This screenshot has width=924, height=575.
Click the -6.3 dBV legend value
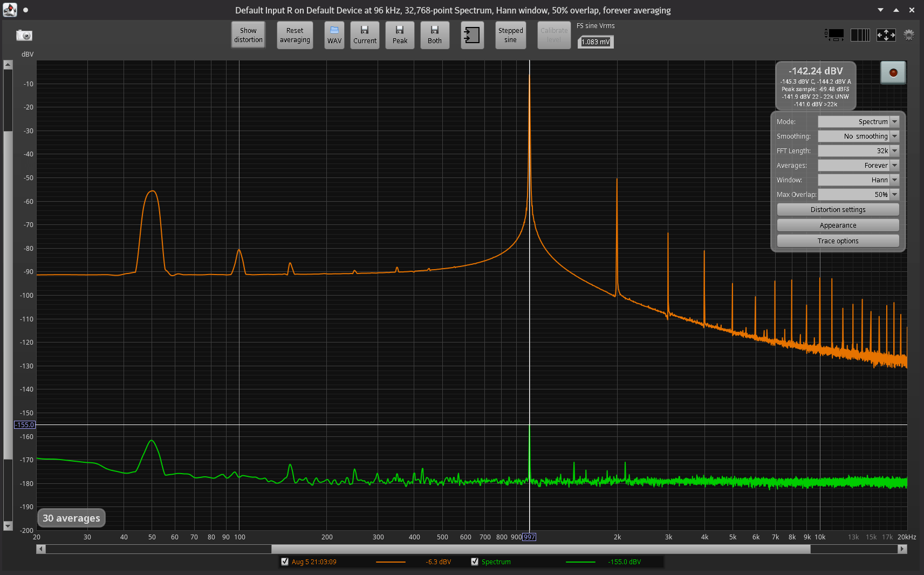pyautogui.click(x=439, y=562)
